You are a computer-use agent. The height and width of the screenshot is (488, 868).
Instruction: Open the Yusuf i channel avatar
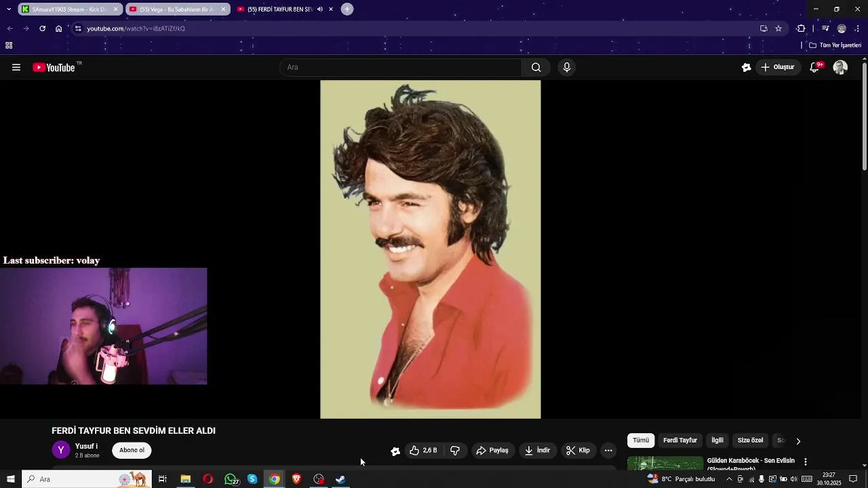click(x=61, y=451)
